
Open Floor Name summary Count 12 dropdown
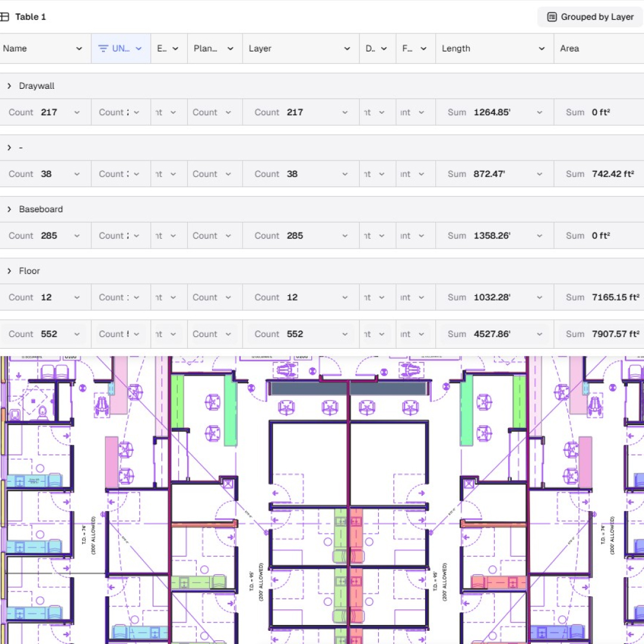coord(77,297)
